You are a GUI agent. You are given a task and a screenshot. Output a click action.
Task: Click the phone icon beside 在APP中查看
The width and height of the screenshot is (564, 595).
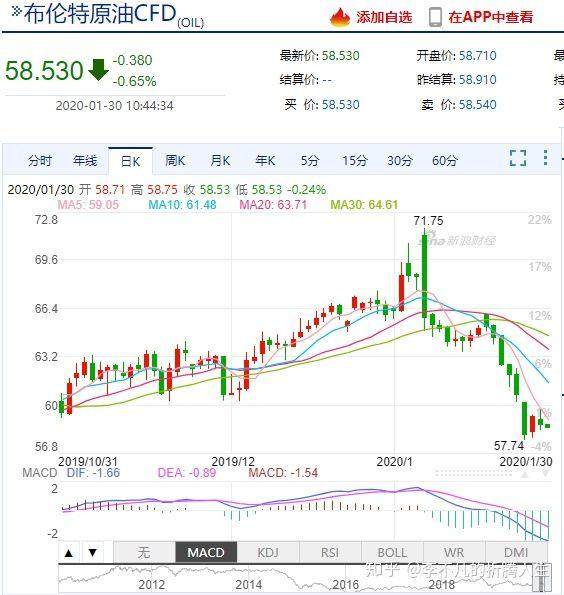[x=435, y=17]
